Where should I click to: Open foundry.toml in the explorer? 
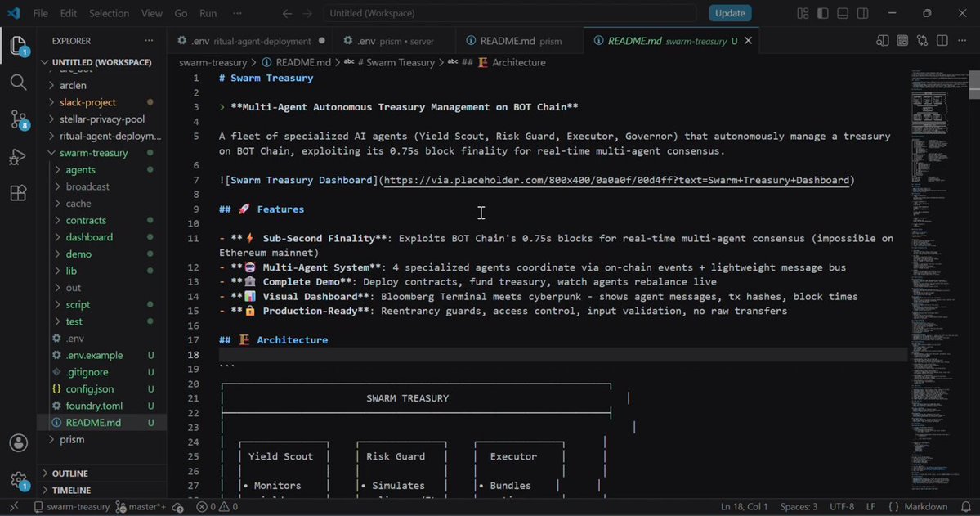pyautogui.click(x=94, y=406)
